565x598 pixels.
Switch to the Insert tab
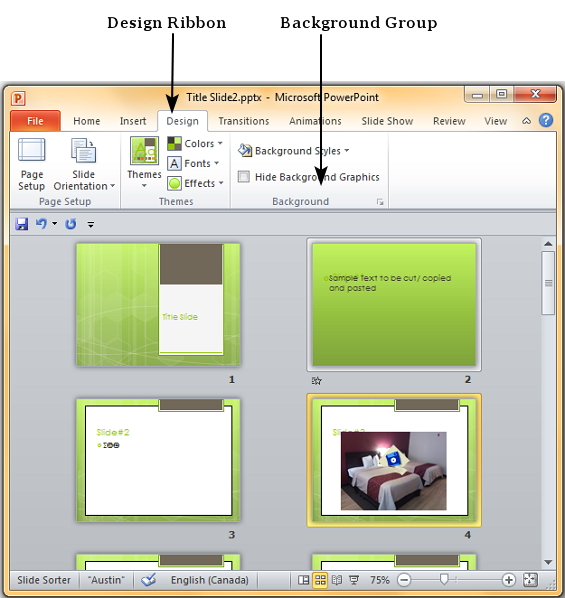[x=133, y=121]
